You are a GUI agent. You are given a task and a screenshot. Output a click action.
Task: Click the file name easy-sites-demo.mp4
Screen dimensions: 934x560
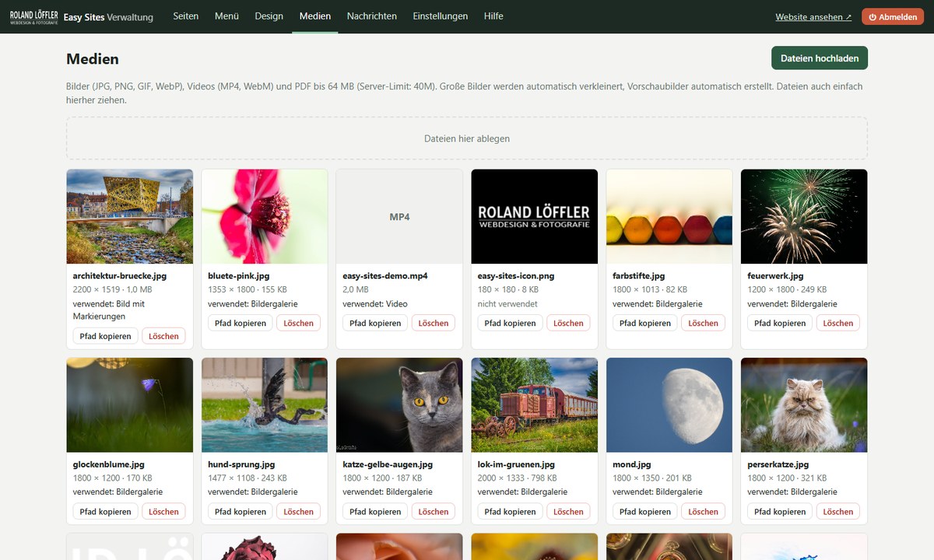[x=385, y=276]
